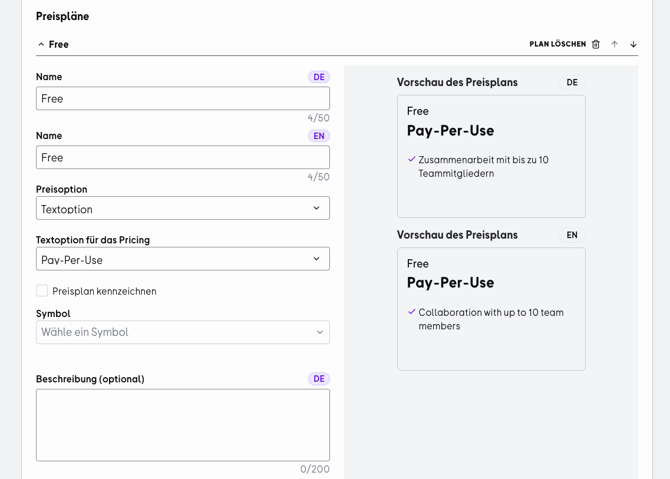Click the DE badge next to the first Name
The image size is (670, 479).
pos(319,77)
